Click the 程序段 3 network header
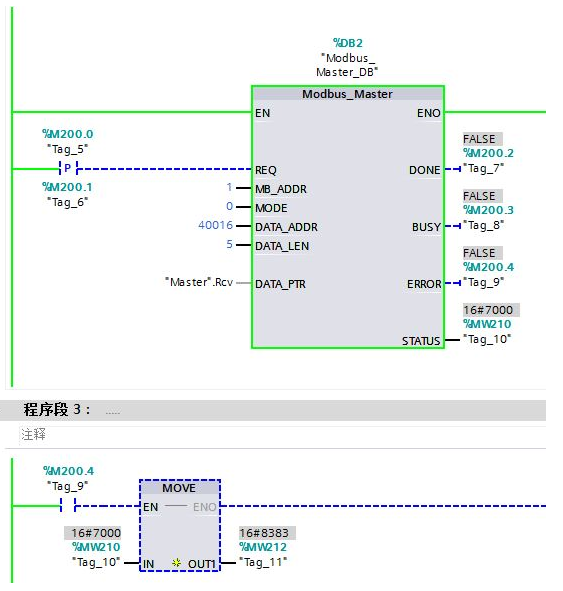 (273, 410)
